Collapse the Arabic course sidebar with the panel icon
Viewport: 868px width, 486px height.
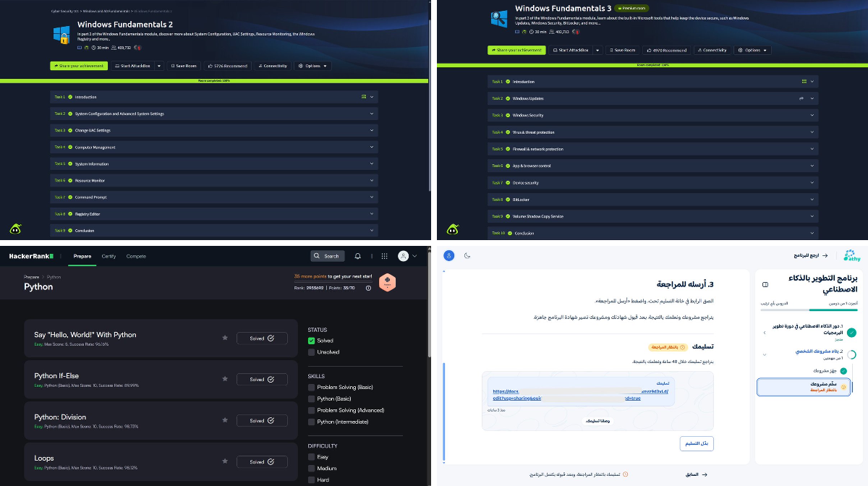(765, 284)
